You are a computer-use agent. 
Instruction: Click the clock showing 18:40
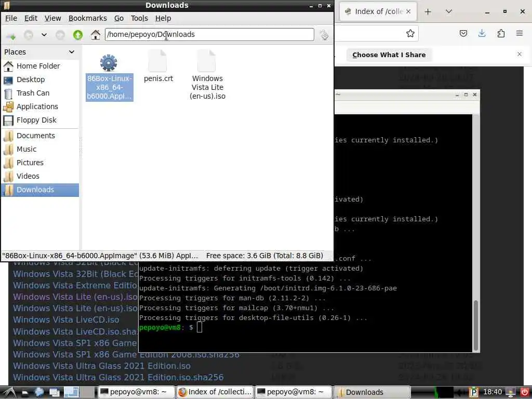click(493, 392)
